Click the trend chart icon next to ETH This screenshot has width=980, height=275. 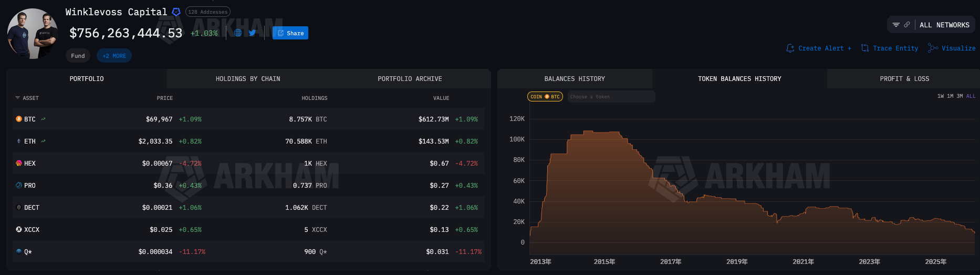pos(43,141)
